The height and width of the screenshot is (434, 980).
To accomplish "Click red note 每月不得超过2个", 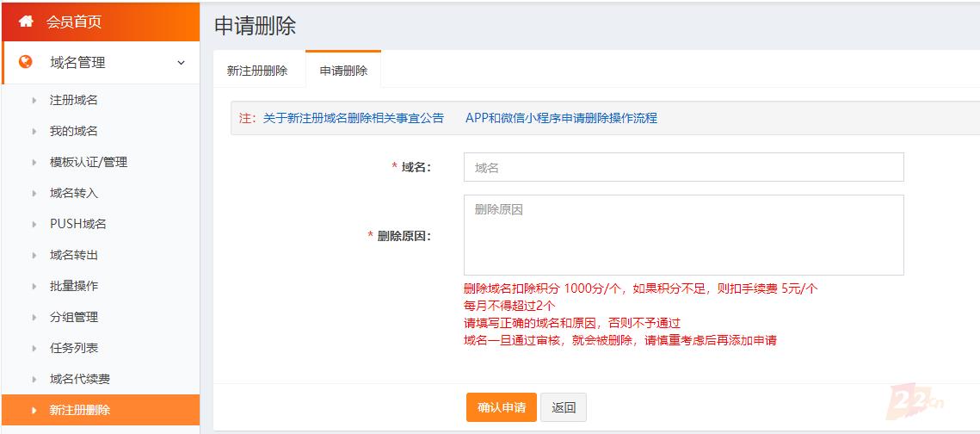I will 509,306.
